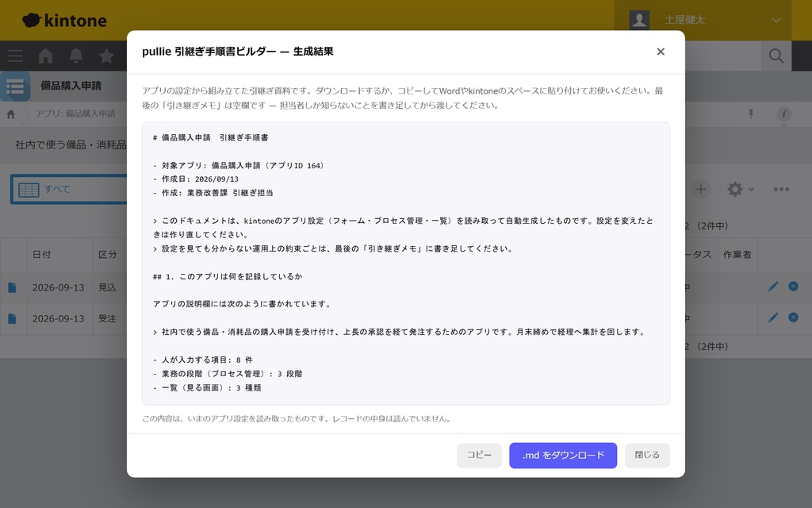Click the line 業務の段階（プロセス管理）: 3 段階

pyautogui.click(x=228, y=374)
